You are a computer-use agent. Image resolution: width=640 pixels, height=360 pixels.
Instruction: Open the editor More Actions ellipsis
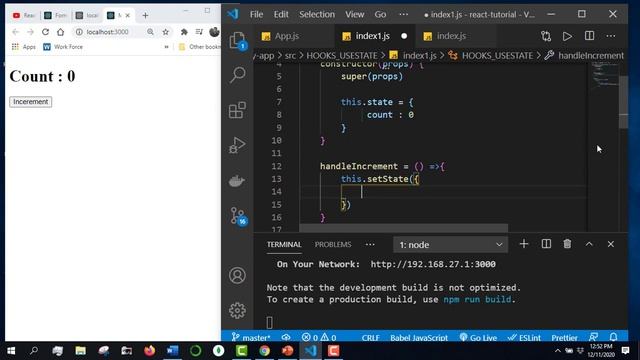(x=611, y=36)
